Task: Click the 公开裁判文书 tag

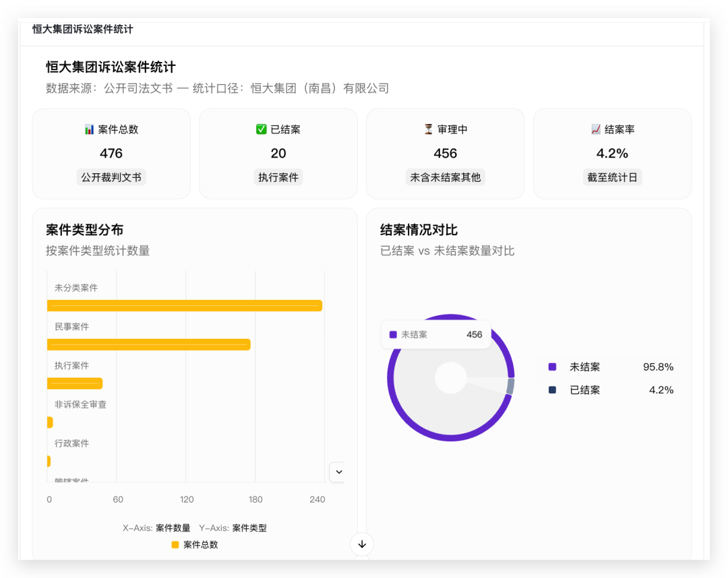Action: (x=111, y=177)
